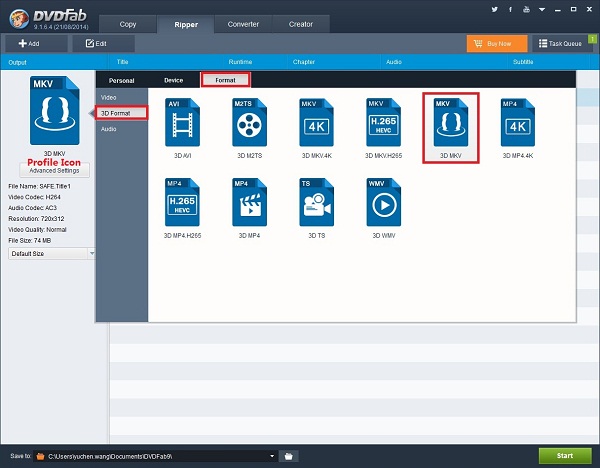Click the Audio column header

point(394,62)
